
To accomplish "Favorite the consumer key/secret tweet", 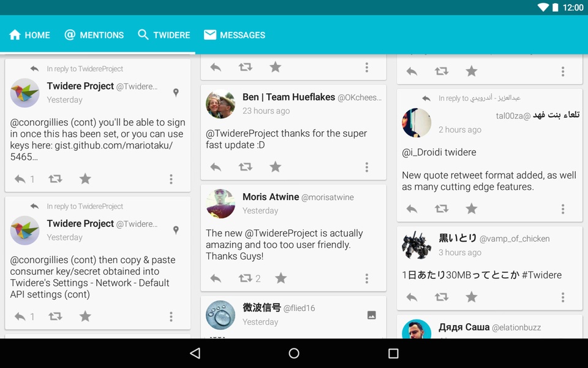I will (85, 316).
